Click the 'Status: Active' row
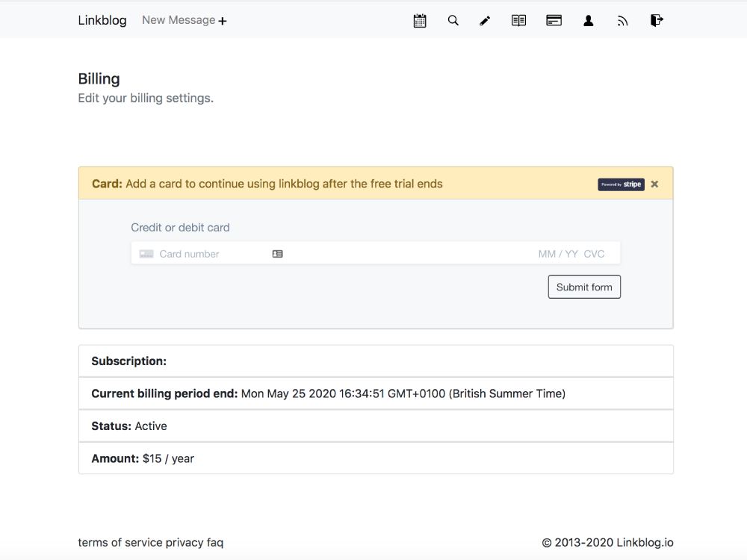 coord(376,426)
